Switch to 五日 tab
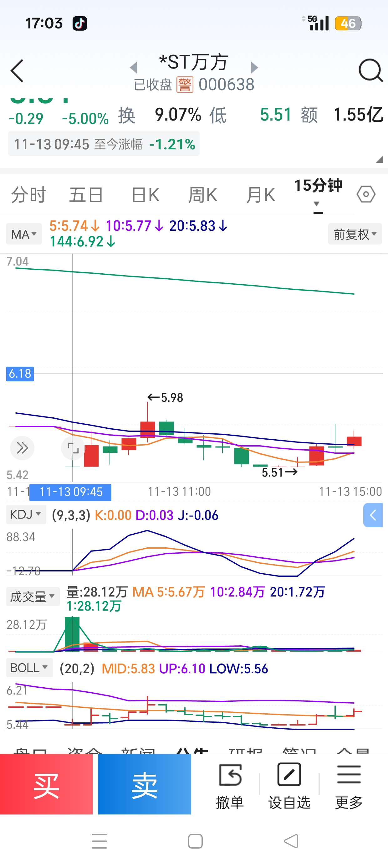This screenshot has height=868, width=388. point(86,195)
